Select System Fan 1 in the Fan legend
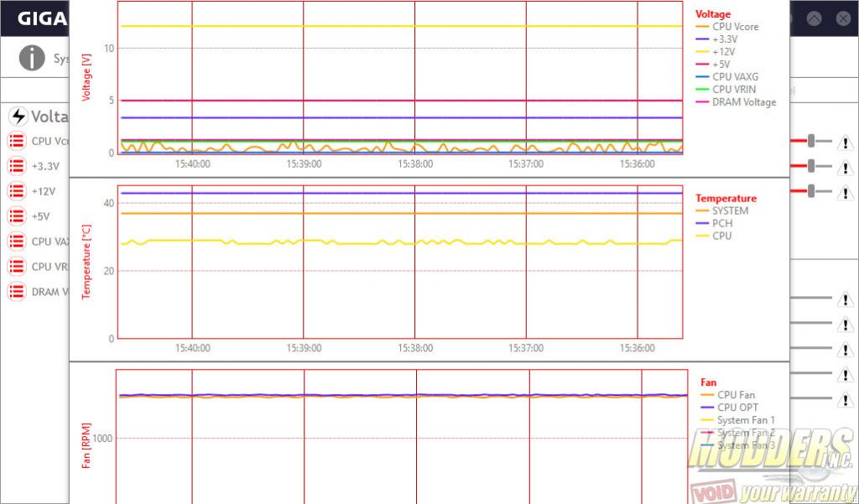 738,419
